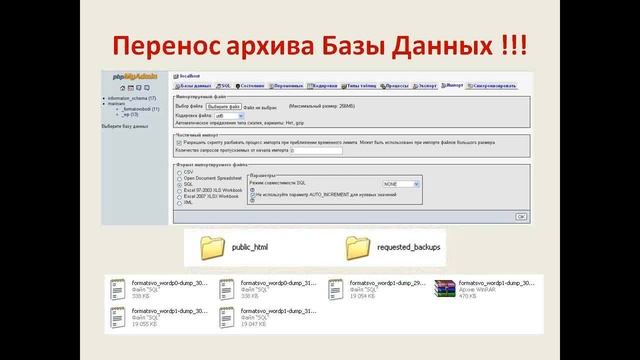Select SQL file formatsvo_wordp1-dump_31 icon
640x360 pixels.
coord(227,318)
